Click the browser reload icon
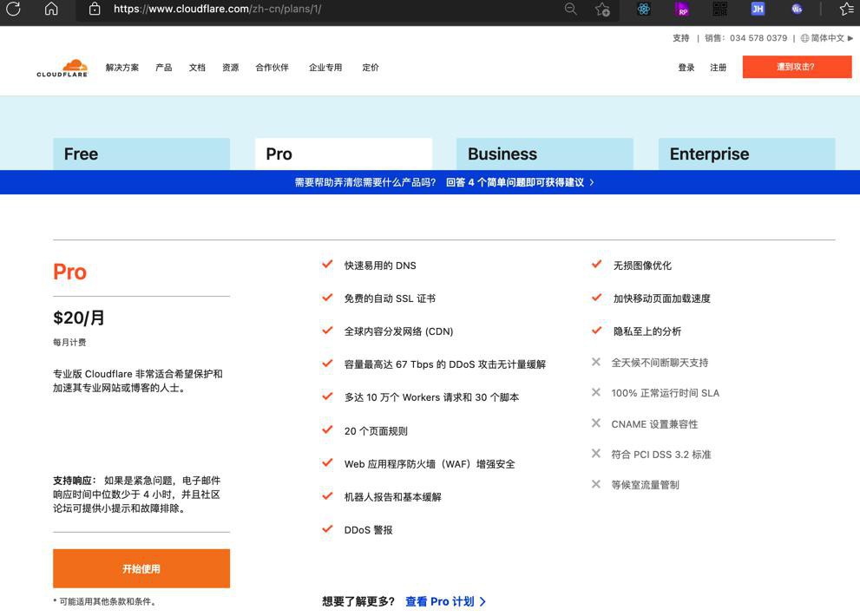This screenshot has height=616, width=860. click(14, 8)
